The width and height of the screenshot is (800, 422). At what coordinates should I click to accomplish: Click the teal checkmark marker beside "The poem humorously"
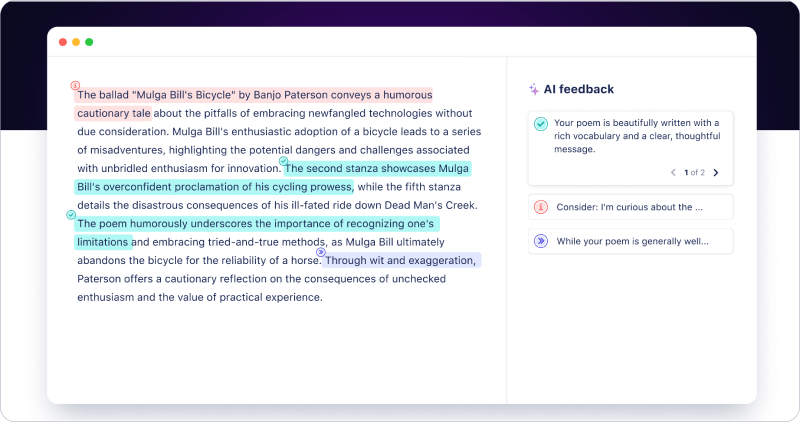pyautogui.click(x=70, y=214)
